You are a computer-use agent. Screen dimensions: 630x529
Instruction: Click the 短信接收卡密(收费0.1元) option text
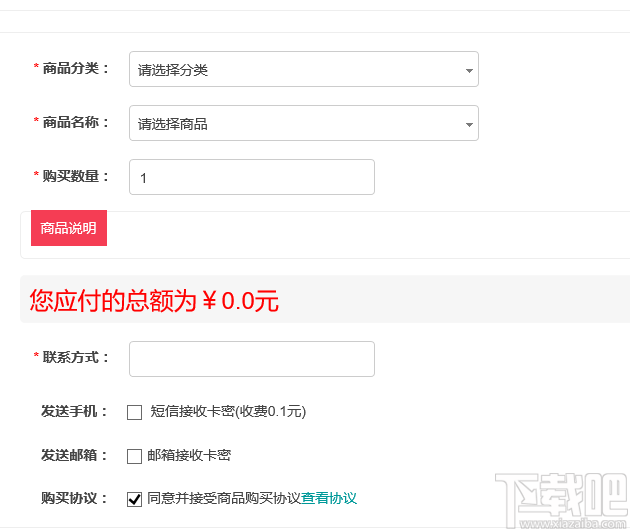point(228,411)
